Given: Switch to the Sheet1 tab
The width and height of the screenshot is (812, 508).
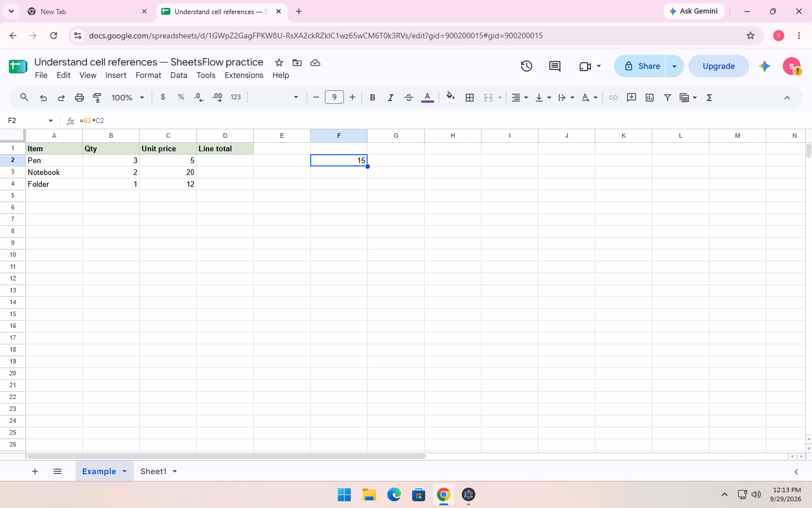Looking at the screenshot, I should click(x=153, y=471).
